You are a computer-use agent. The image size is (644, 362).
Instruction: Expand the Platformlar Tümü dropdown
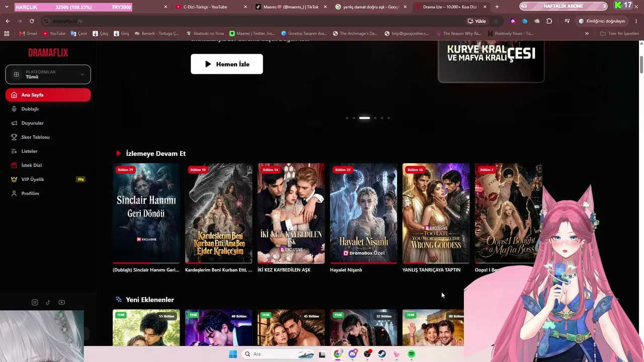click(x=48, y=74)
